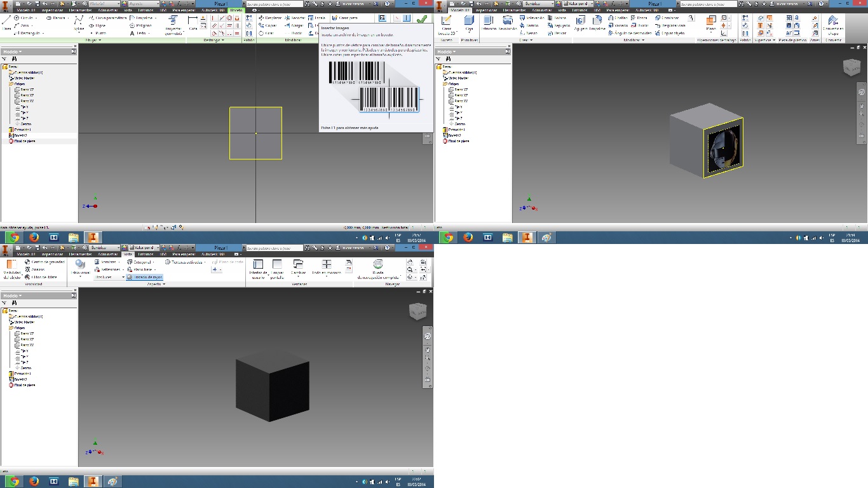The image size is (868, 488).
Task: Click Desplazar in Modificar panel
Action: click(x=271, y=18)
